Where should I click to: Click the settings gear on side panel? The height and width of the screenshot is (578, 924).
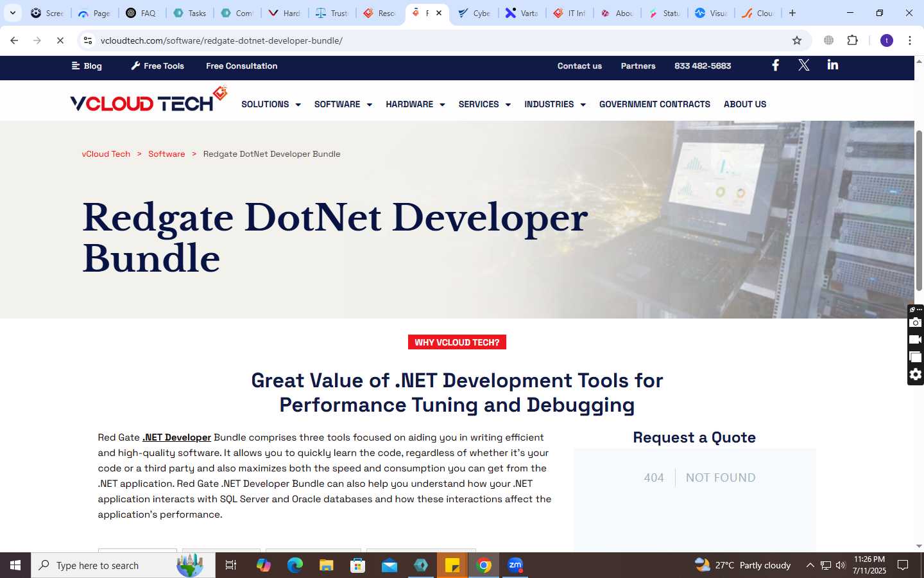click(x=916, y=374)
